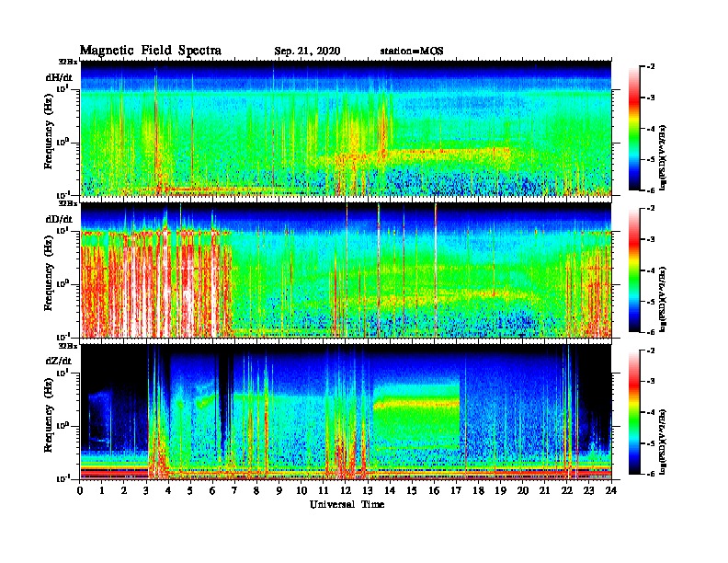Click the "32Hz" tick label of dD/dt panel

68,203
